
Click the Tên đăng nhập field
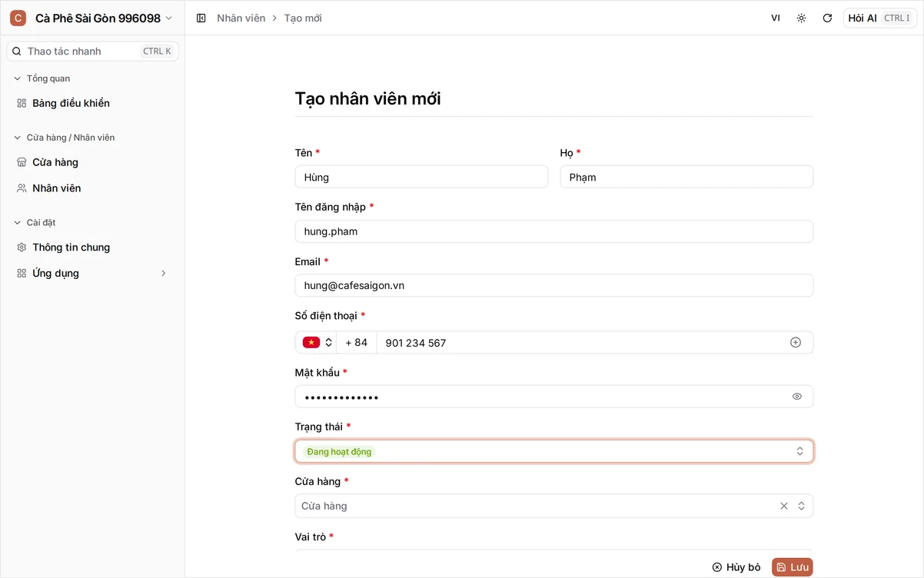pyautogui.click(x=553, y=231)
